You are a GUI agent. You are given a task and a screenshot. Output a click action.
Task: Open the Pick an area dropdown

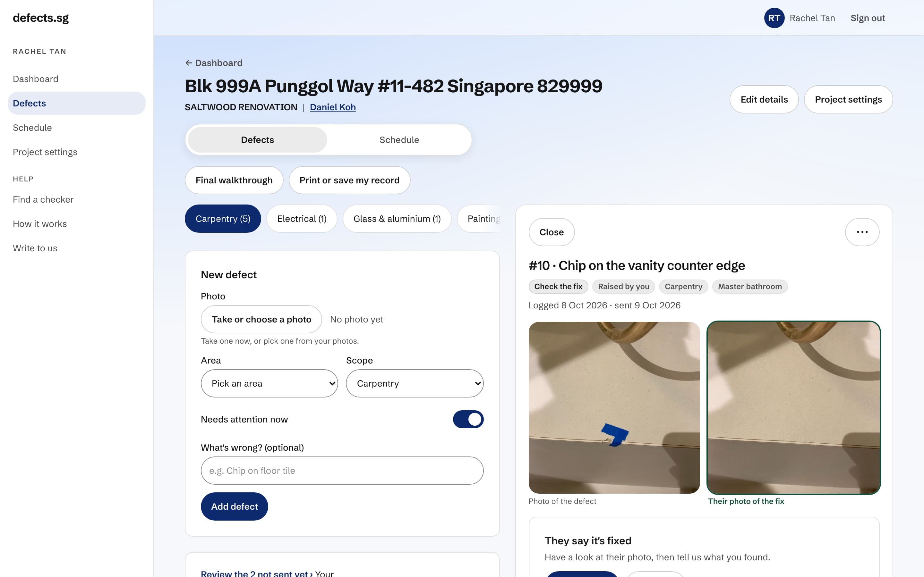[269, 383]
